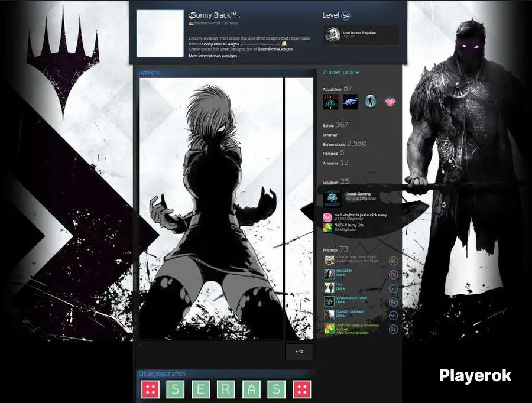Open the narrow second artwork thumbnail

point(299,209)
